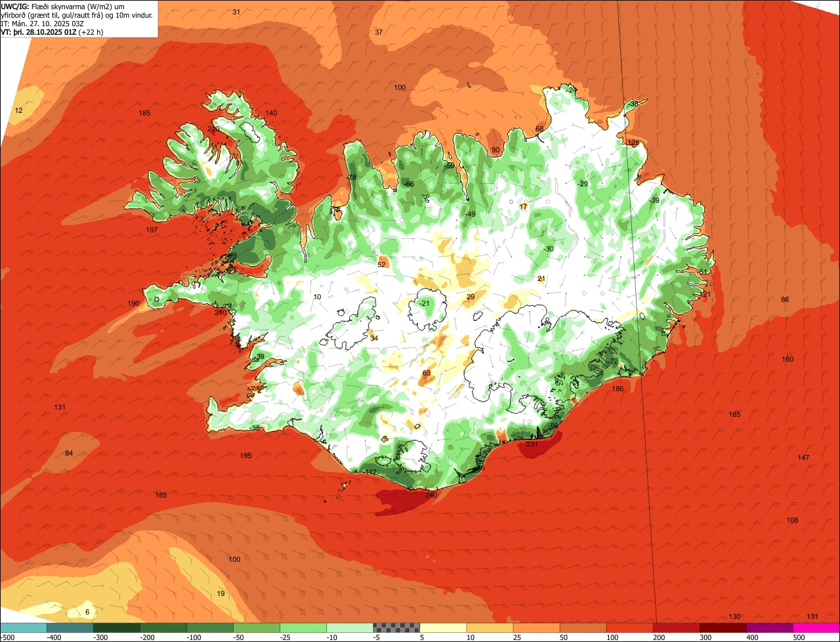Viewport: 840px width, 642px height.
Task: Click the map value '17'
Action: click(523, 207)
